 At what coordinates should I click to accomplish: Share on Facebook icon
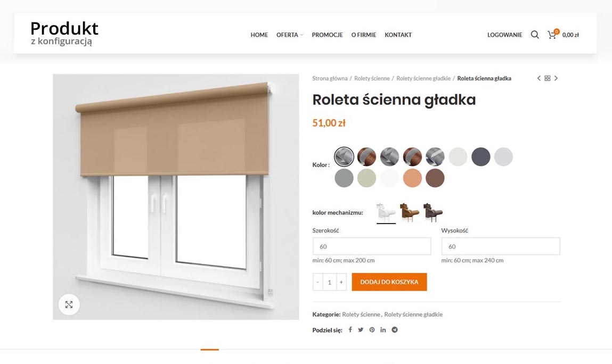(x=350, y=329)
